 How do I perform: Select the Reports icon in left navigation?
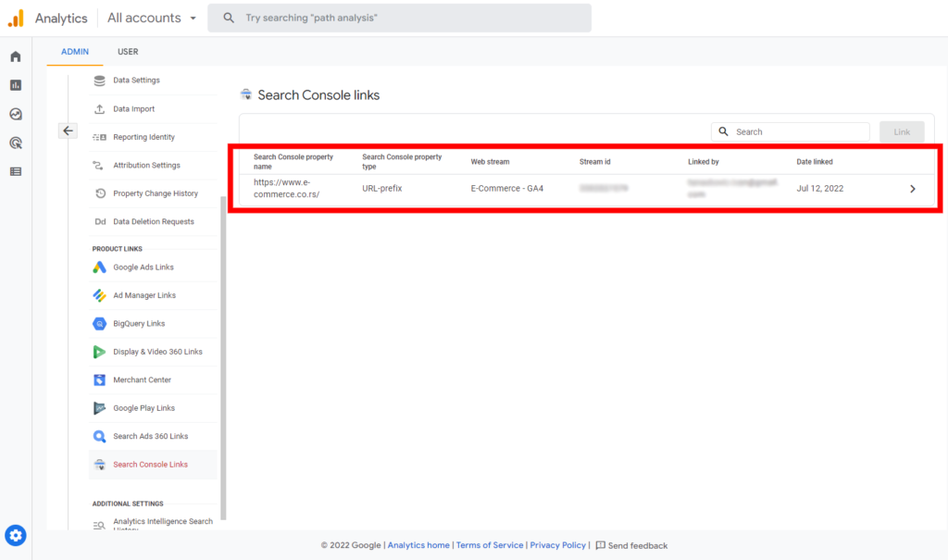15,84
